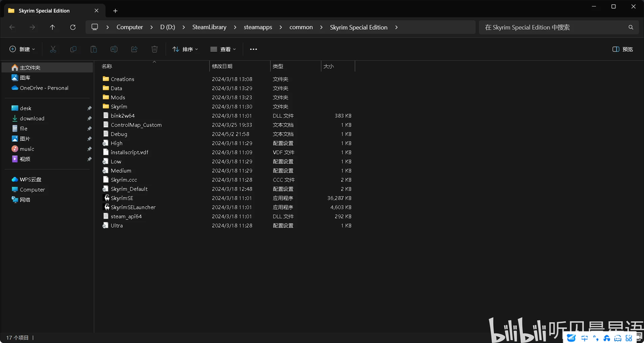644x343 pixels.
Task: Open the 新建 dropdown menu
Action: coord(22,49)
